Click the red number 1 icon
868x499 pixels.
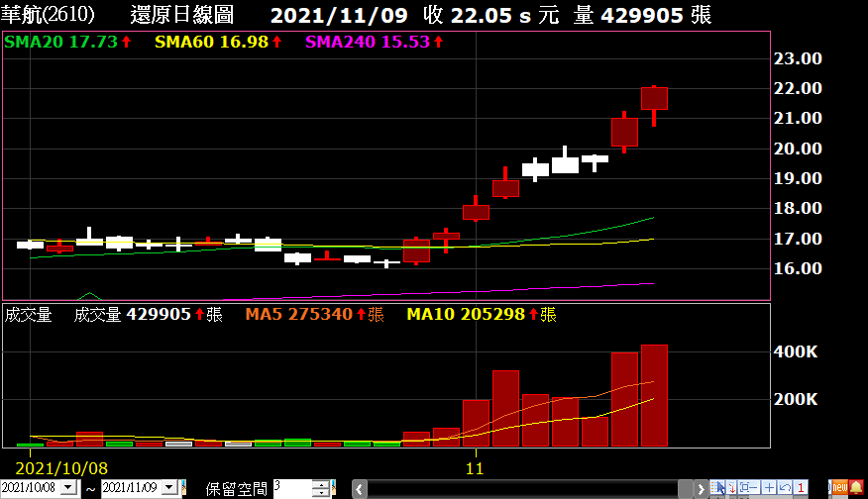point(801,487)
